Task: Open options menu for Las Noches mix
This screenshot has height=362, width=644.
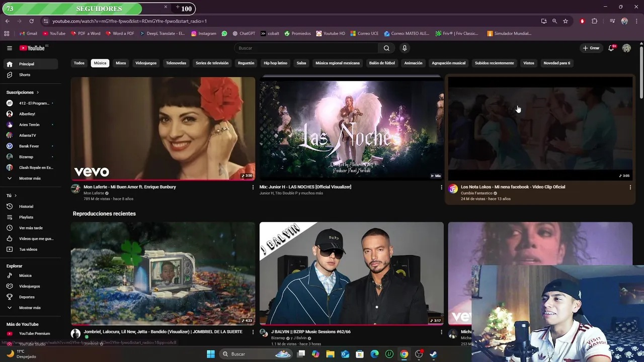Action: pos(441,187)
